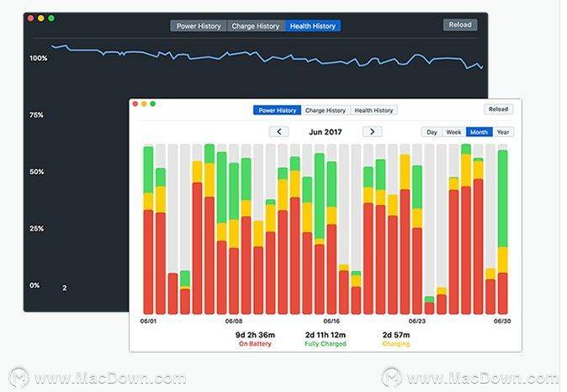
Task: Maximize the dark window with green button
Action: (x=51, y=18)
